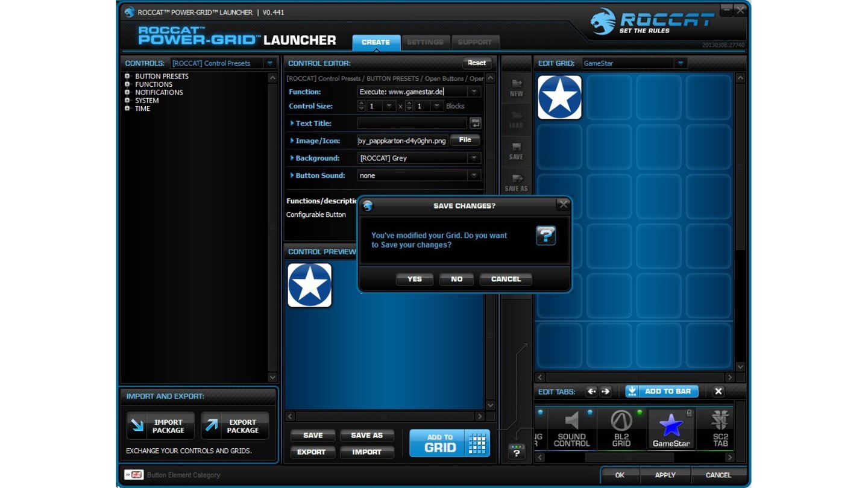868x488 pixels.
Task: Click the Control Preview horizontal scrollbar right arrow
Action: [x=480, y=416]
